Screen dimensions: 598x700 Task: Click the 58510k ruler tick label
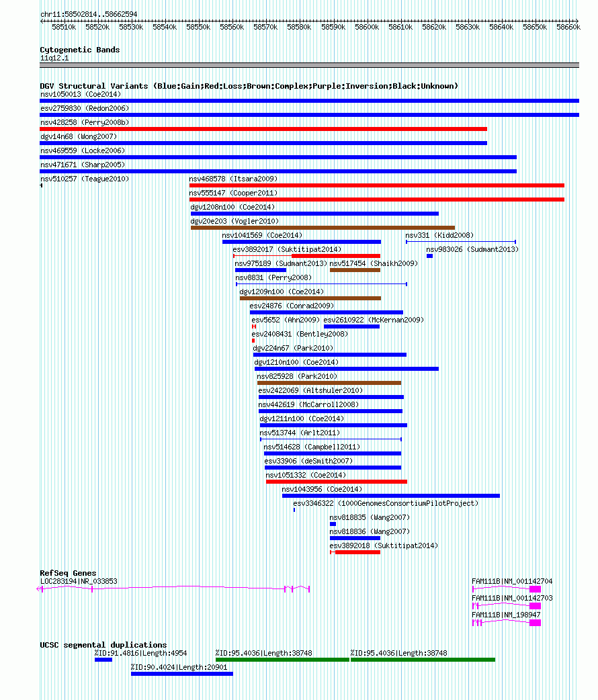click(64, 28)
